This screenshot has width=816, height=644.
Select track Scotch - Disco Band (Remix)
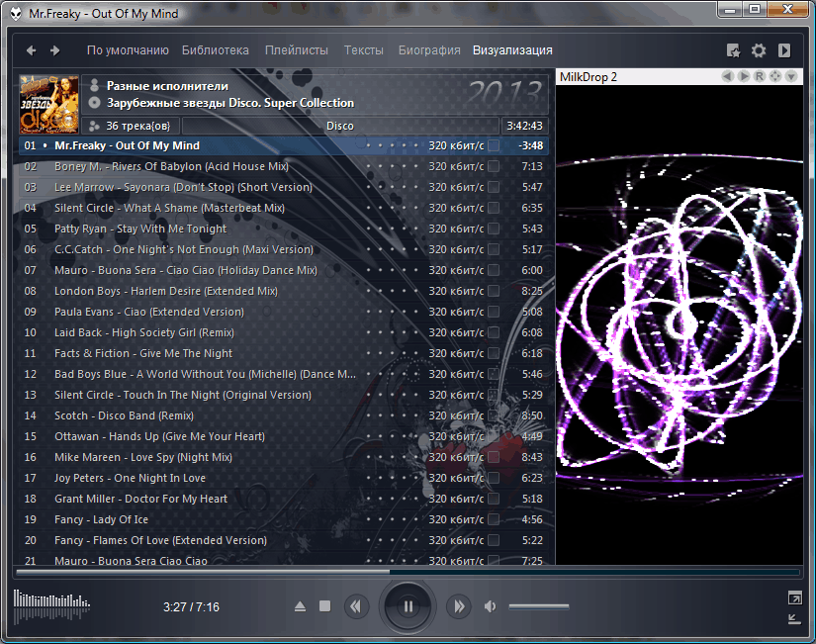(x=284, y=415)
